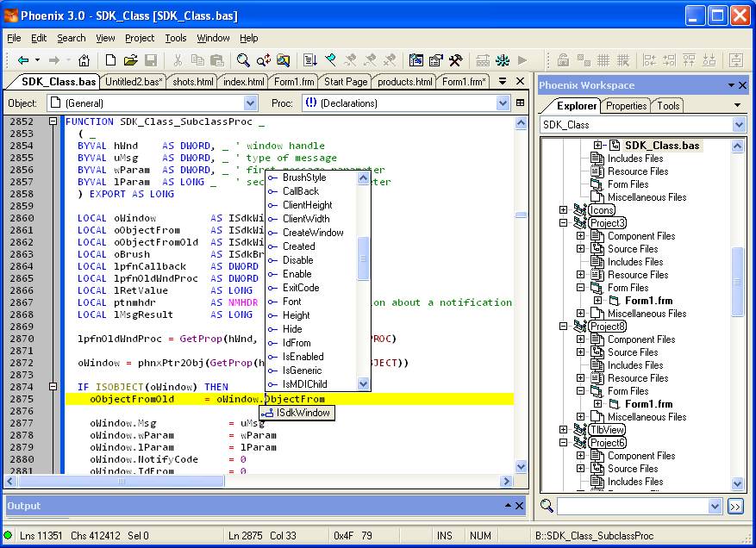Screen dimensions: 756x548
Task: Click the center vertically icon in form toolbar
Action: click(736, 60)
